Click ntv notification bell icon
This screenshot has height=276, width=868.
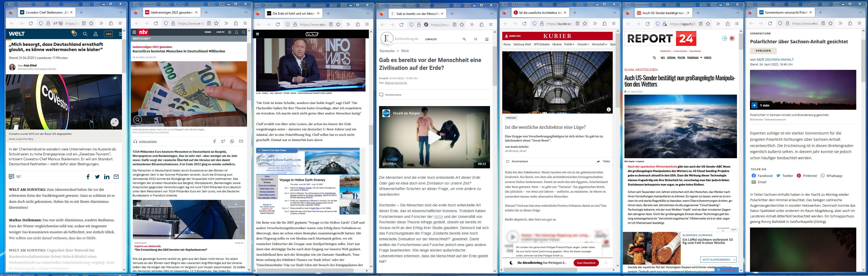(x=236, y=32)
